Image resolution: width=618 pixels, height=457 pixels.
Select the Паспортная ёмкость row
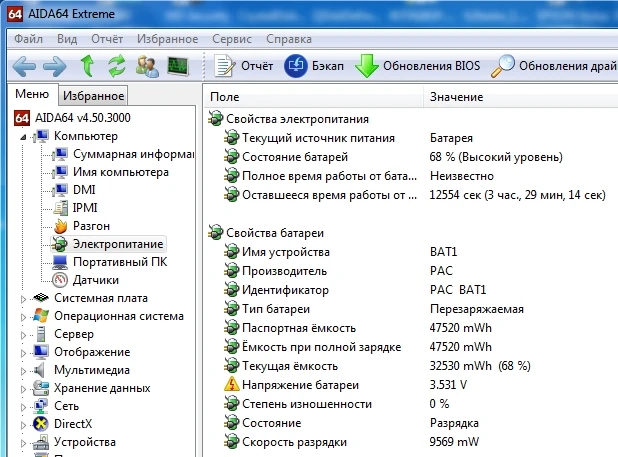coord(410,328)
